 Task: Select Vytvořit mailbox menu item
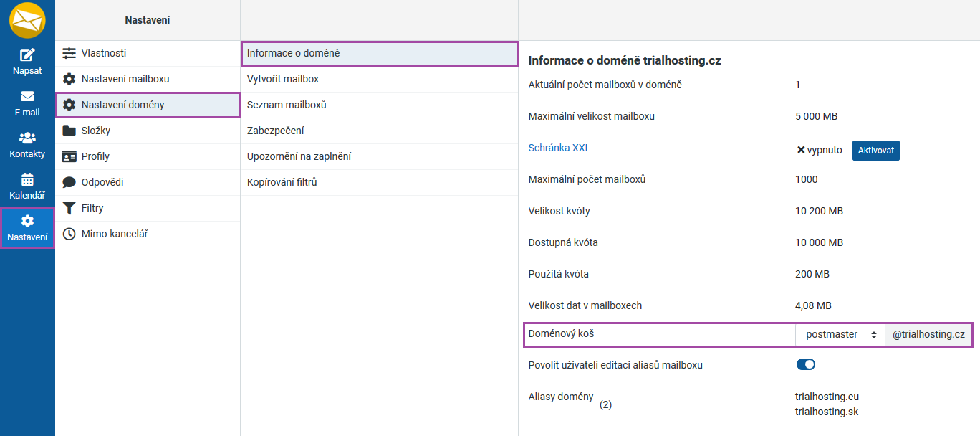[x=283, y=79]
